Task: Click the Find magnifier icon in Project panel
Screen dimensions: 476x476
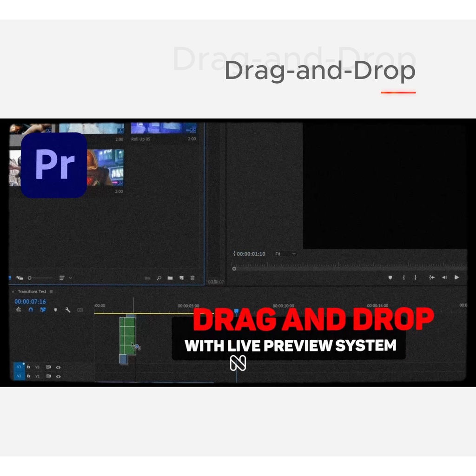Action: pyautogui.click(x=159, y=278)
